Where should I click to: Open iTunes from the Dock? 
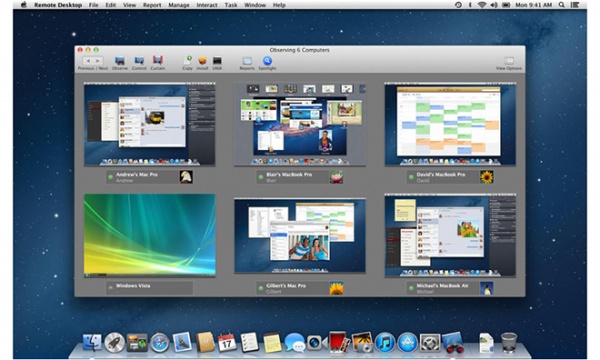click(x=385, y=342)
